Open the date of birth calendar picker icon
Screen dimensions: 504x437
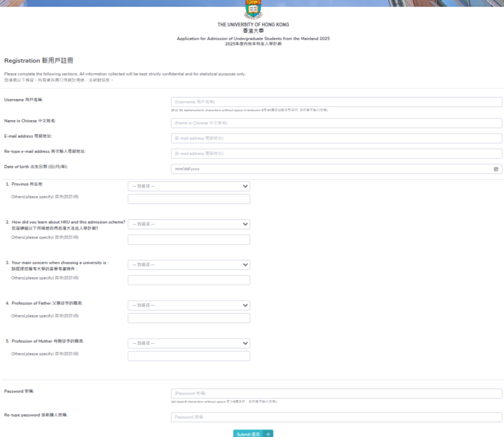pyautogui.click(x=496, y=169)
